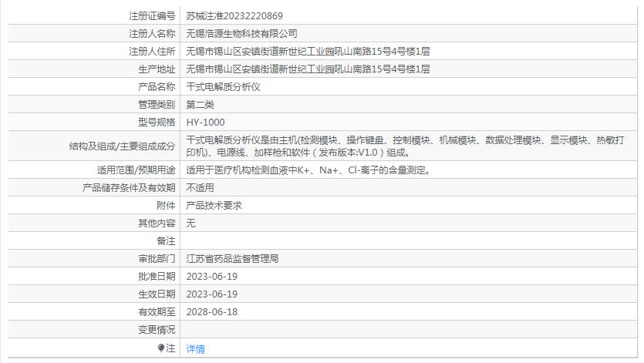Image resolution: width=644 pixels, height=363 pixels.
Task: Select approving authority 江苏省药品监督管理局
Action: (232, 259)
